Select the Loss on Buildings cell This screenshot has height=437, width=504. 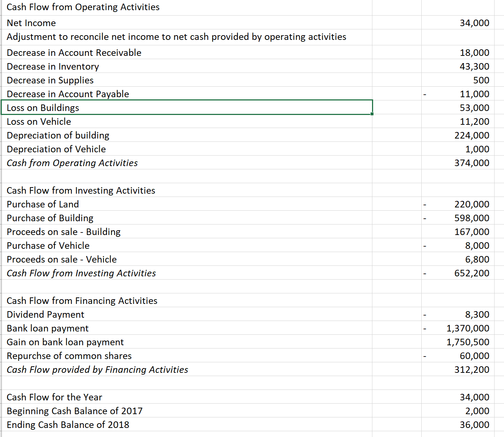(x=42, y=107)
